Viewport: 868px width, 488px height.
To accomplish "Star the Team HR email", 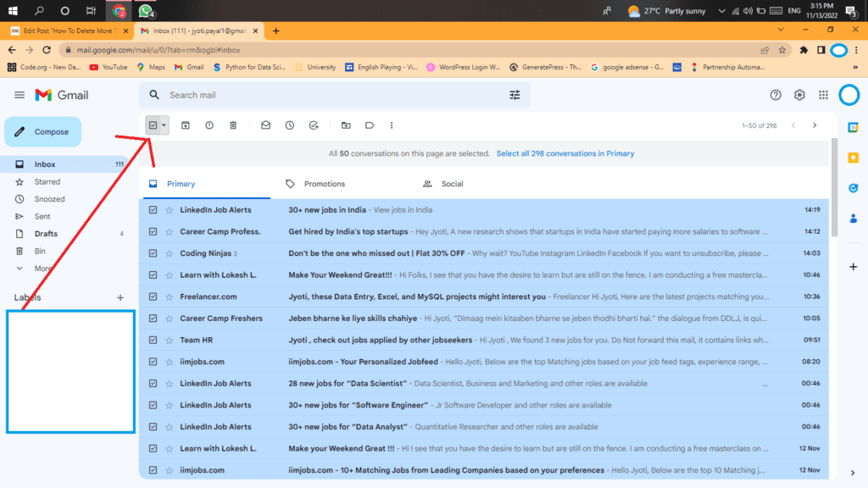I will pyautogui.click(x=170, y=341).
